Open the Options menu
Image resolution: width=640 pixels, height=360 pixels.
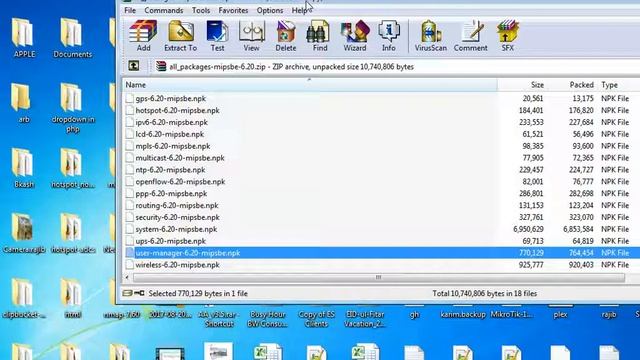coord(270,10)
